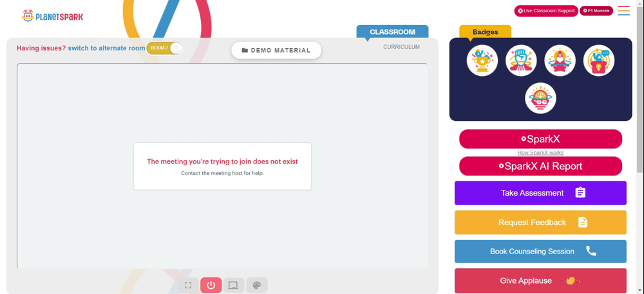Click the brain with glasses badge
This screenshot has width=644, height=294.
(x=540, y=98)
